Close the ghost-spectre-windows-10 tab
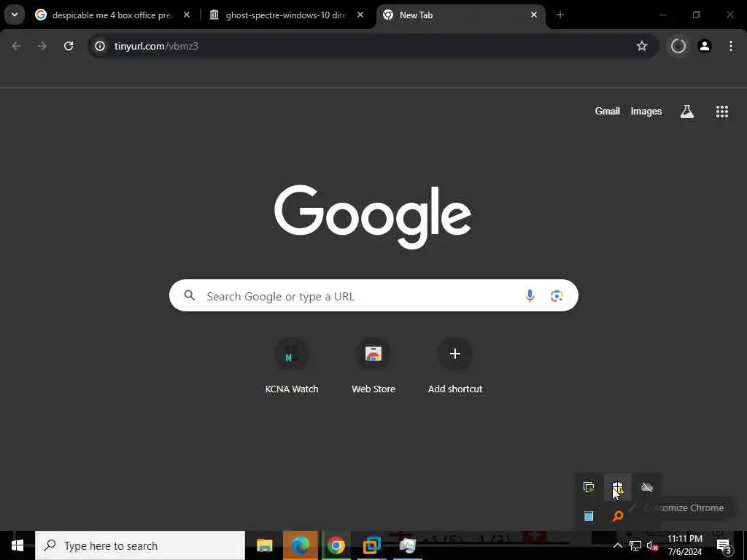 tap(360, 15)
